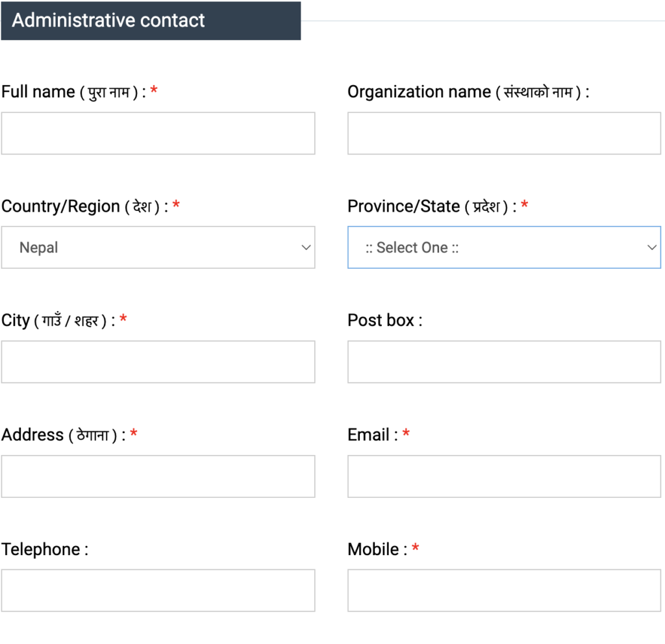Open the Country/Region dropdown showing Nepal
Viewport: 665px width, 644px height.
(158, 247)
